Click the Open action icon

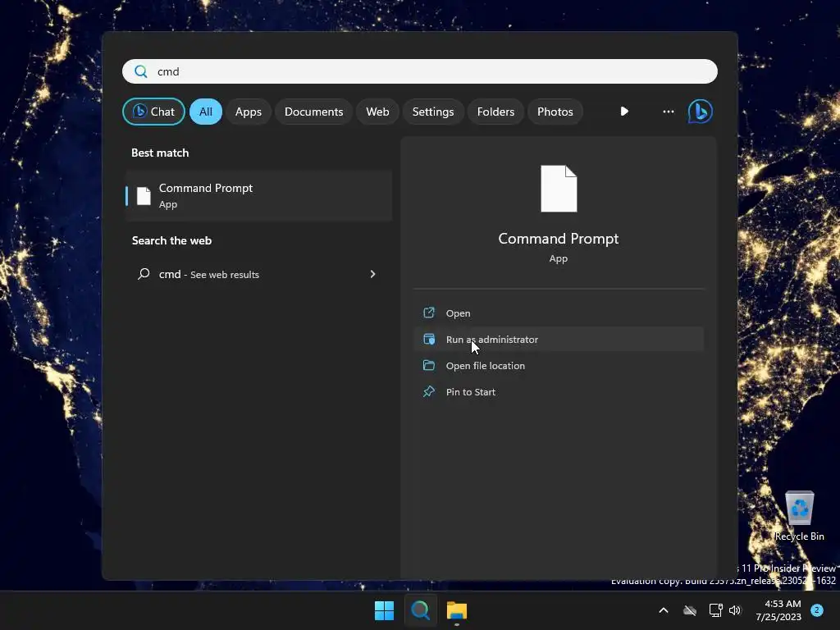pyautogui.click(x=429, y=313)
